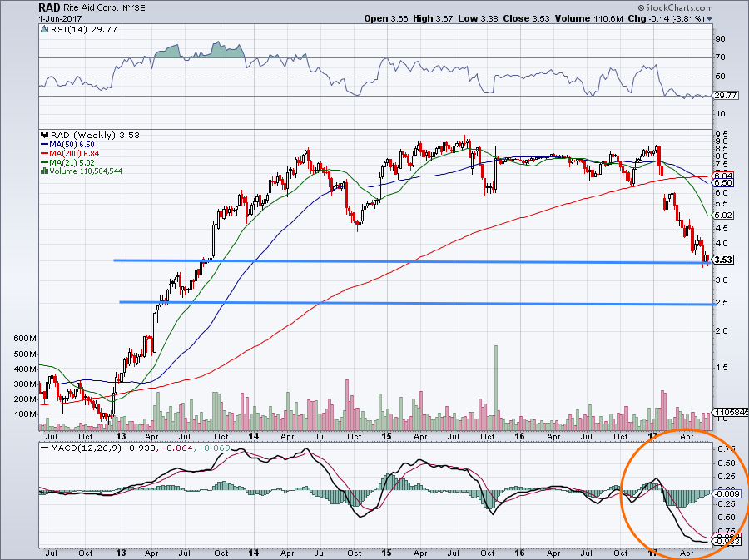Image resolution: width=749 pixels, height=560 pixels.
Task: Click the black MACD line swatch in the legend
Action: (x=45, y=448)
